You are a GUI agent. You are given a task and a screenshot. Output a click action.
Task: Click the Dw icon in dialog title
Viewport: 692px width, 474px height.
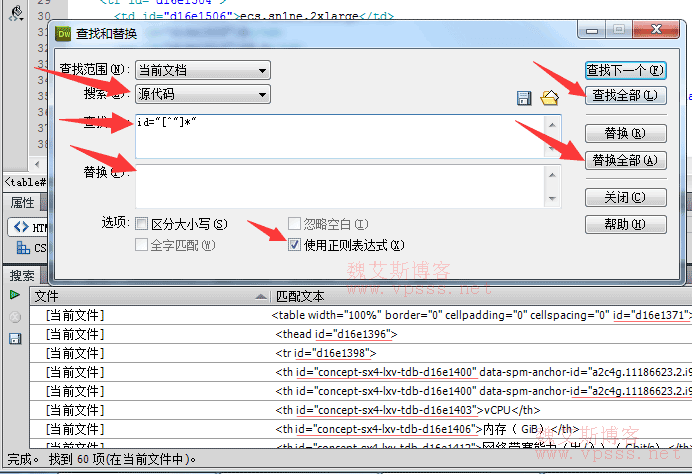tap(65, 34)
